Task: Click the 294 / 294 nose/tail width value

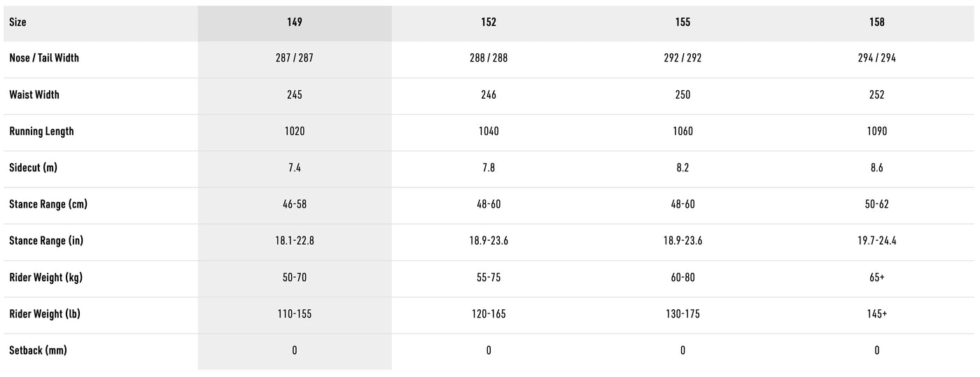Action: [x=876, y=58]
